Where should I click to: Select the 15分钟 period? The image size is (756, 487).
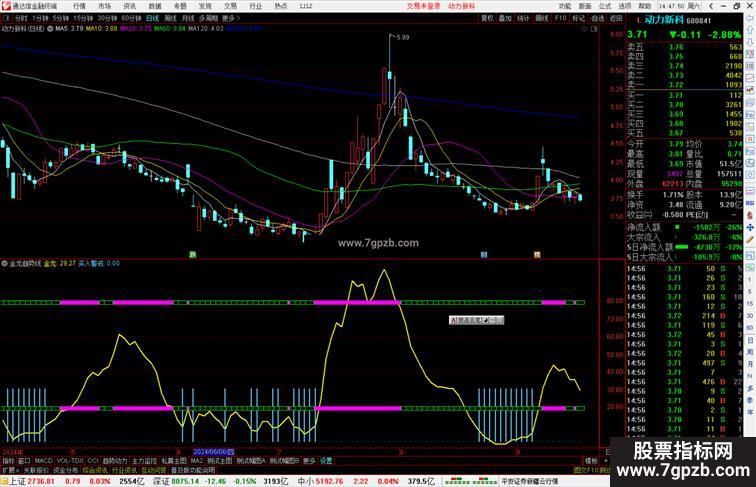coord(83,18)
